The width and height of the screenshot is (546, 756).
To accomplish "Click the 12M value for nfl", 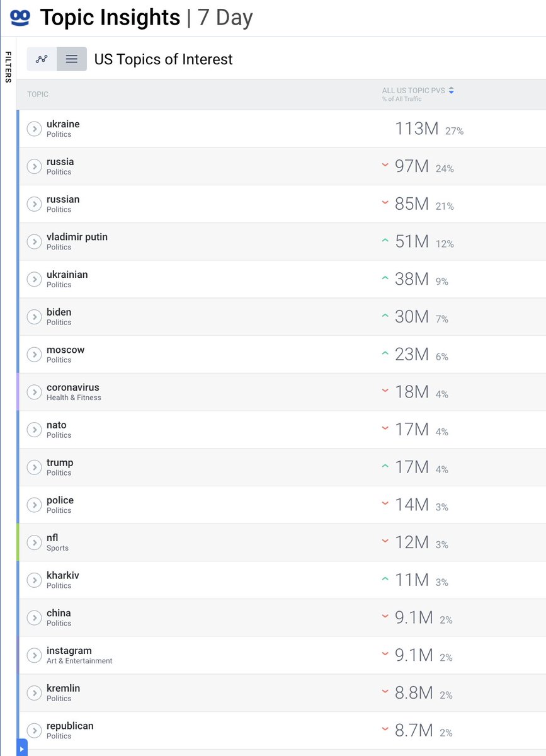I will click(412, 542).
